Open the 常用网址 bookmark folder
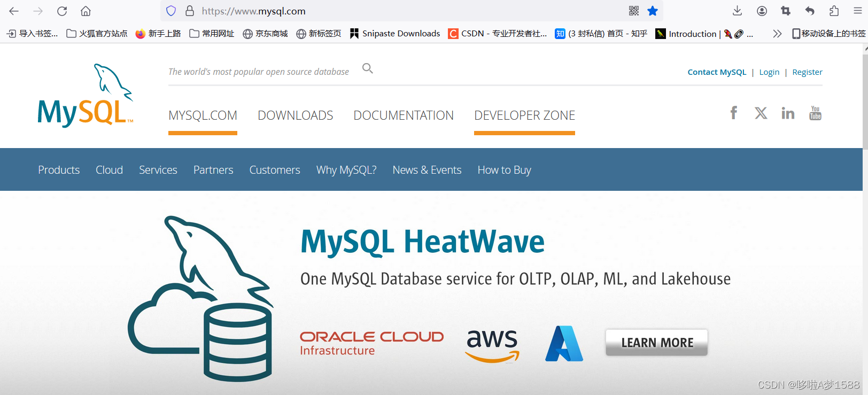The image size is (868, 395). [x=212, y=34]
